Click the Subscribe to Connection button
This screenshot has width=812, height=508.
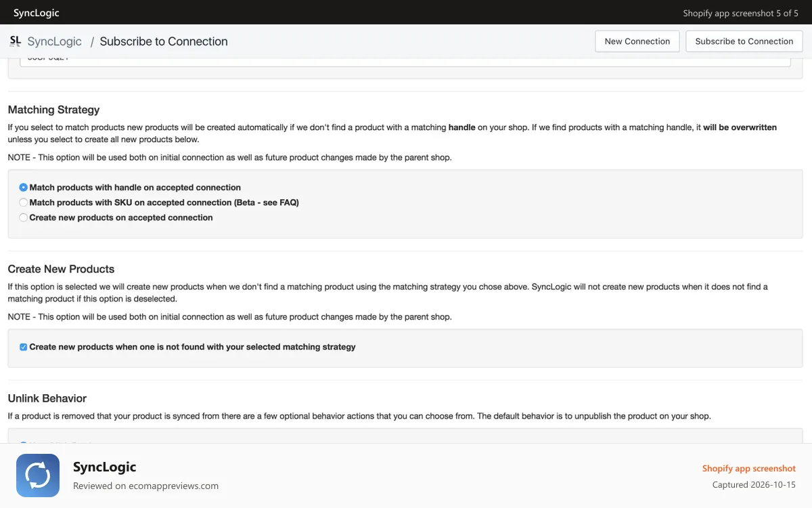point(744,41)
